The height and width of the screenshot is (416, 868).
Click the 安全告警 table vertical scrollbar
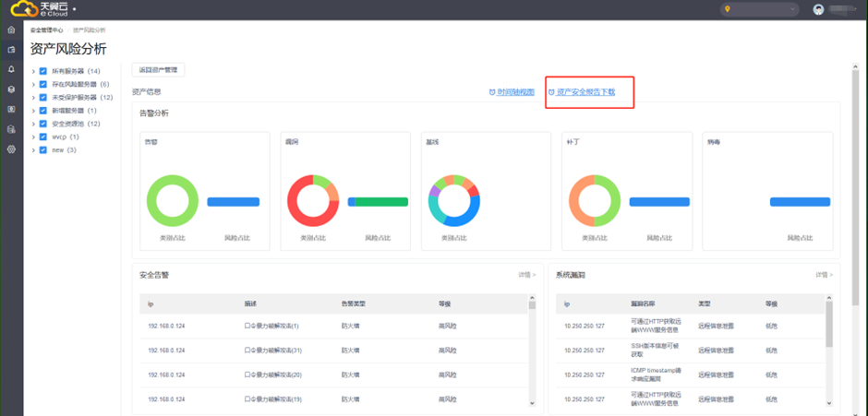tap(532, 351)
